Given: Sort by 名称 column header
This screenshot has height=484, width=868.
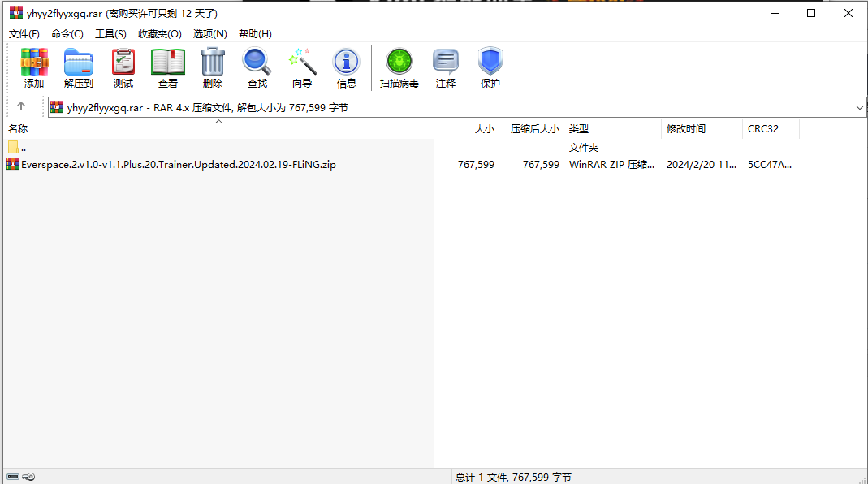Looking at the screenshot, I should [x=218, y=128].
